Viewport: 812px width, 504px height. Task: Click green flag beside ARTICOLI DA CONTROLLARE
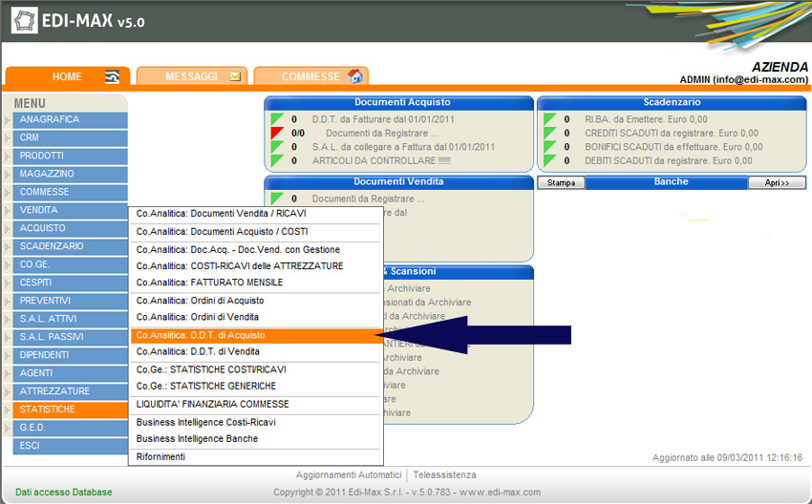pos(276,161)
